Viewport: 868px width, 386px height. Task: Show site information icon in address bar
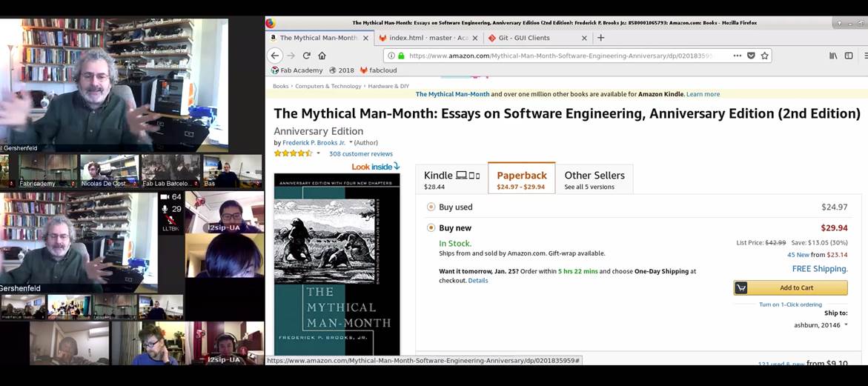pos(391,56)
